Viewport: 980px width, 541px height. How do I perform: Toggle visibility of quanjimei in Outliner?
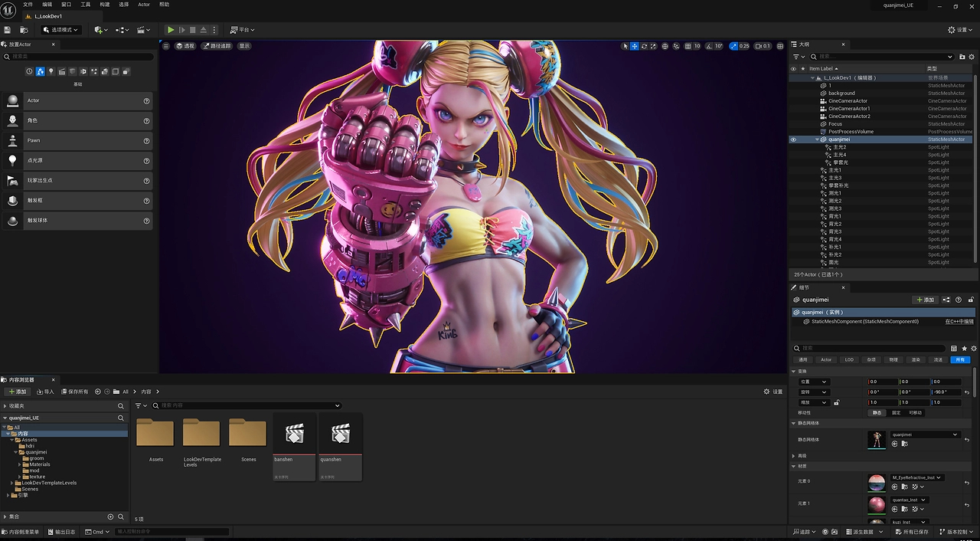[x=793, y=139]
